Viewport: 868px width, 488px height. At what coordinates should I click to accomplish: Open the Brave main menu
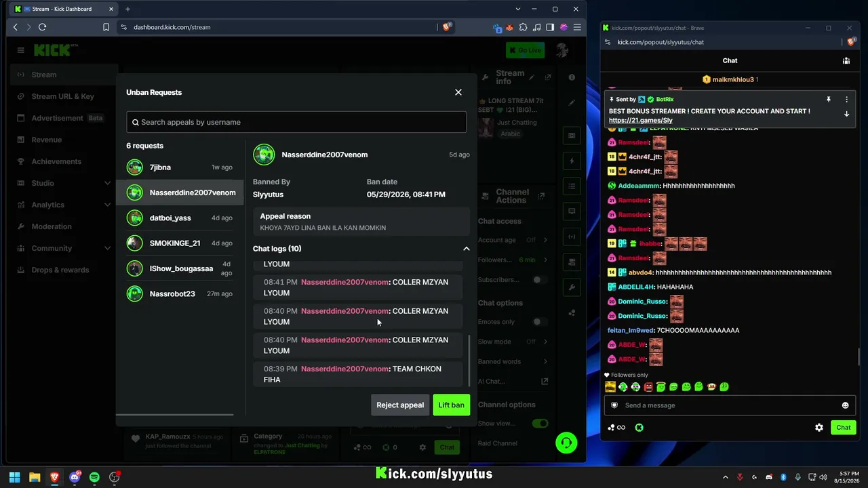[x=577, y=27]
